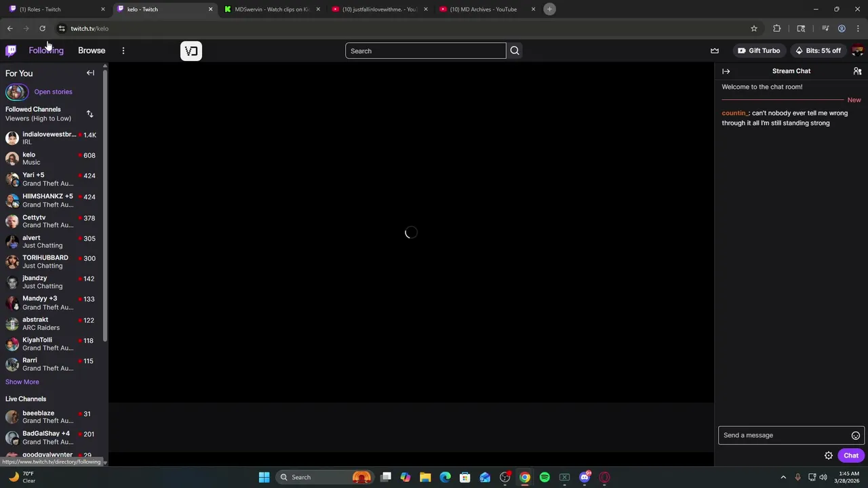
Task: Open File Explorer from taskbar
Action: pos(425,477)
